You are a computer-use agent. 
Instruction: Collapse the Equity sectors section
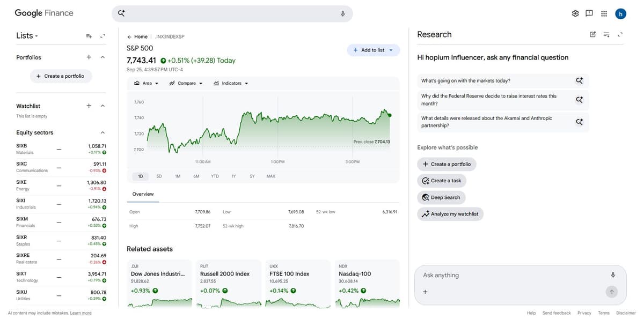[103, 132]
